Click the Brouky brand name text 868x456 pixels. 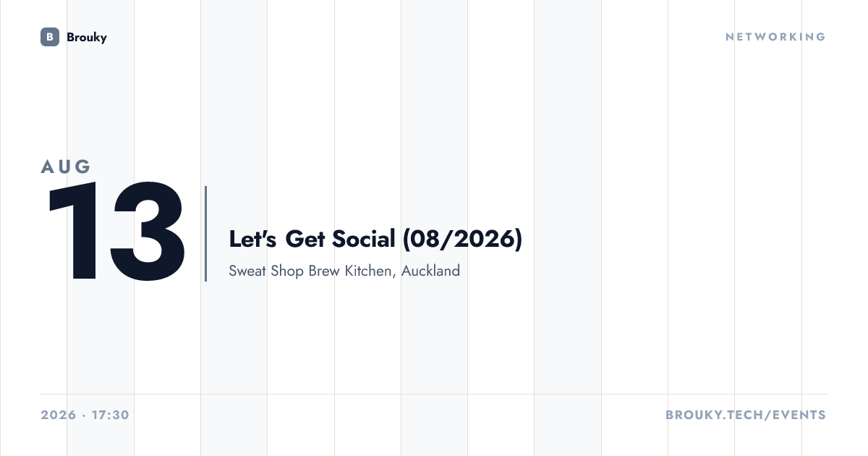(x=87, y=37)
